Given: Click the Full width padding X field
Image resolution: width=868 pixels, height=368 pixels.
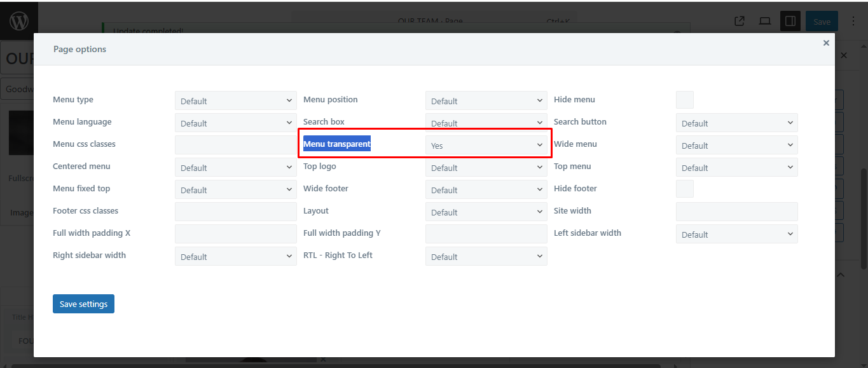Looking at the screenshot, I should 236,234.
